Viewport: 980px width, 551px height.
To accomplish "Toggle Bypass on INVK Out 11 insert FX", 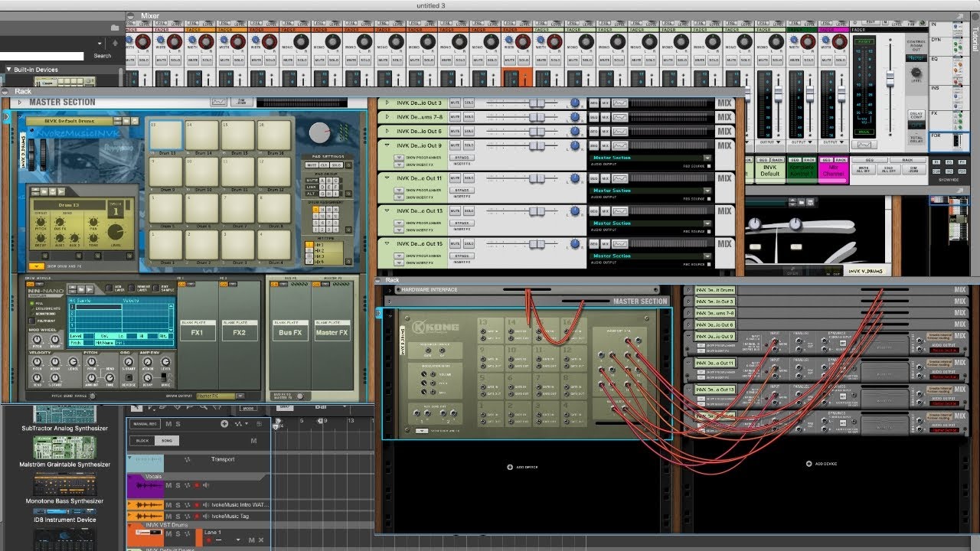I will point(462,190).
